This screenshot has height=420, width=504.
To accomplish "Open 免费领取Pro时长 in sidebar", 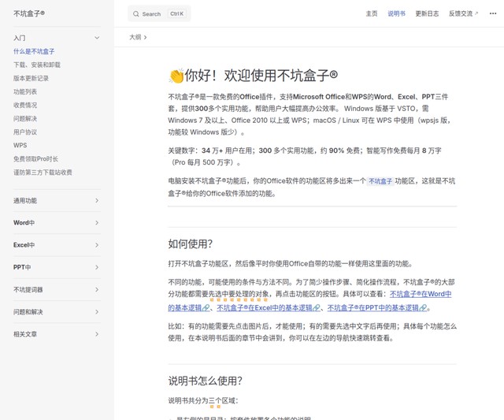I will point(35,159).
